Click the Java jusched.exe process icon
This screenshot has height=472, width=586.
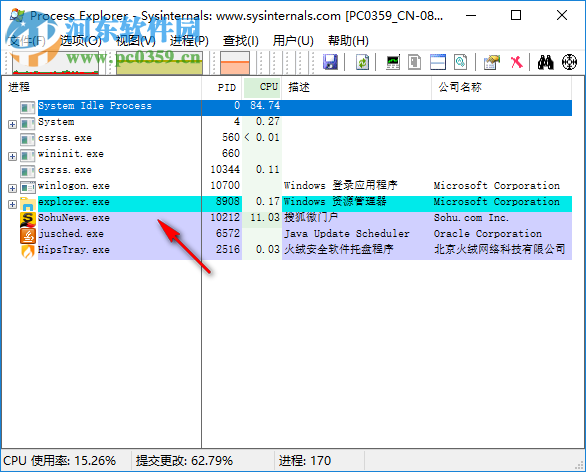click(x=28, y=235)
